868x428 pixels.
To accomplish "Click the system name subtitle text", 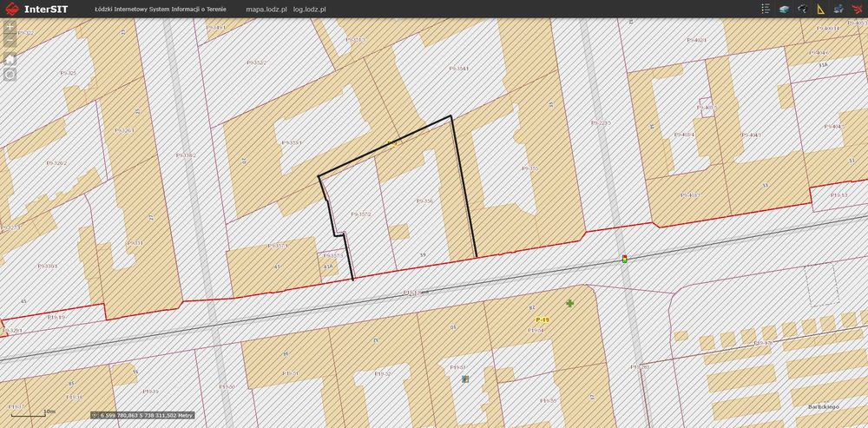I will tap(161, 10).
